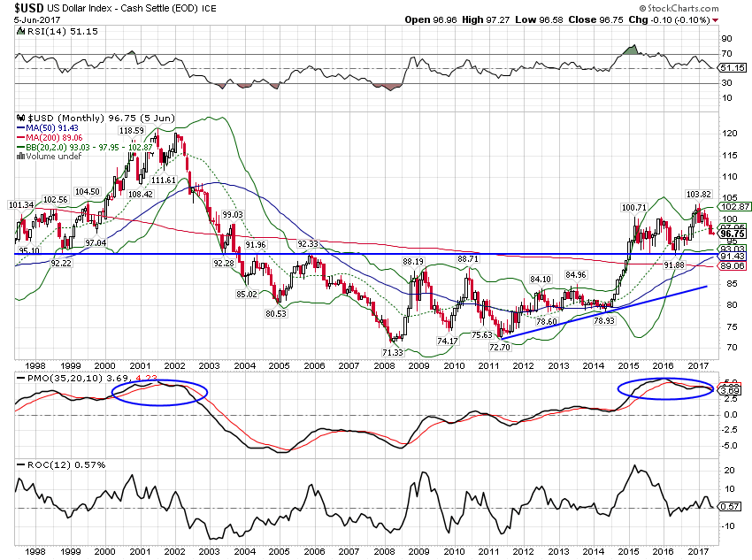
Task: Click the 72.70 low price label
Action: click(x=500, y=347)
